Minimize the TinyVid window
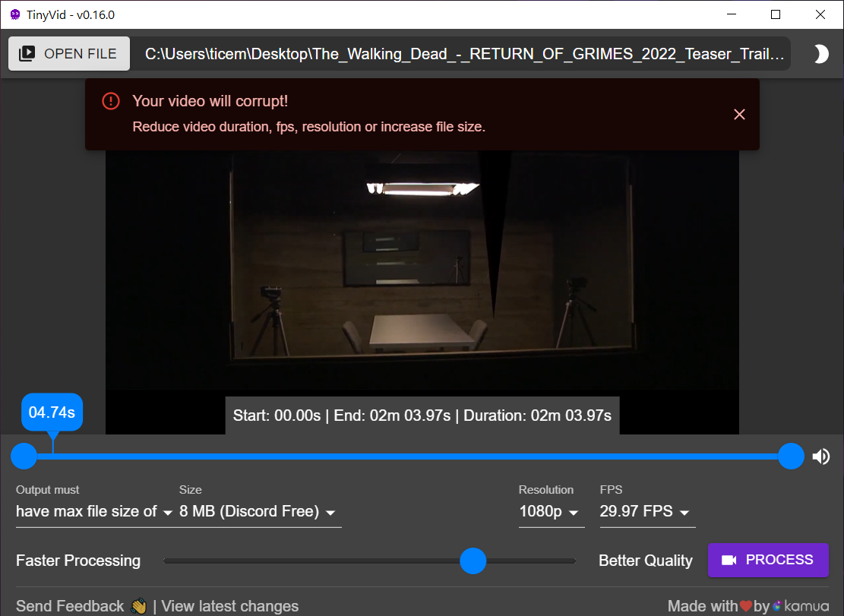Viewport: 844px width, 616px height. pyautogui.click(x=731, y=14)
